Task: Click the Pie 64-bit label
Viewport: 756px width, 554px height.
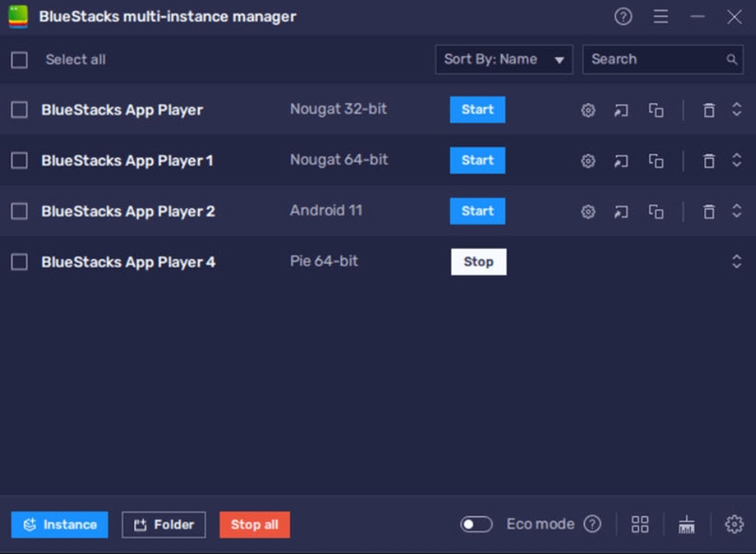Action: pyautogui.click(x=323, y=261)
